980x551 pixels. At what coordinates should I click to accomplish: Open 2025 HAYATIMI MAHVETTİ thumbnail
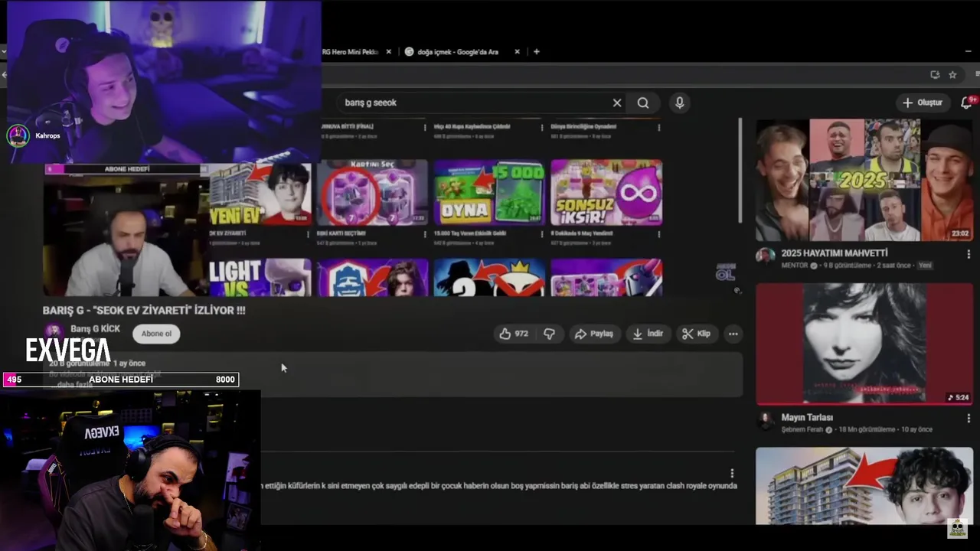pyautogui.click(x=864, y=181)
